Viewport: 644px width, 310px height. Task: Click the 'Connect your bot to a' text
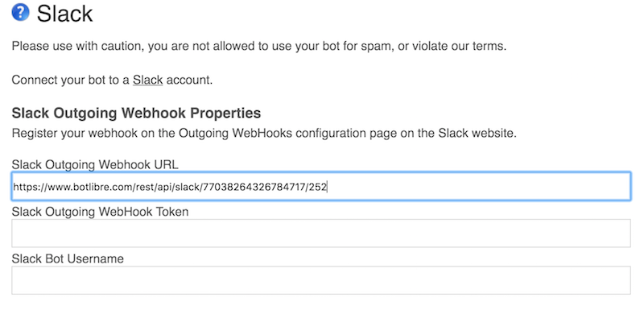tap(71, 80)
